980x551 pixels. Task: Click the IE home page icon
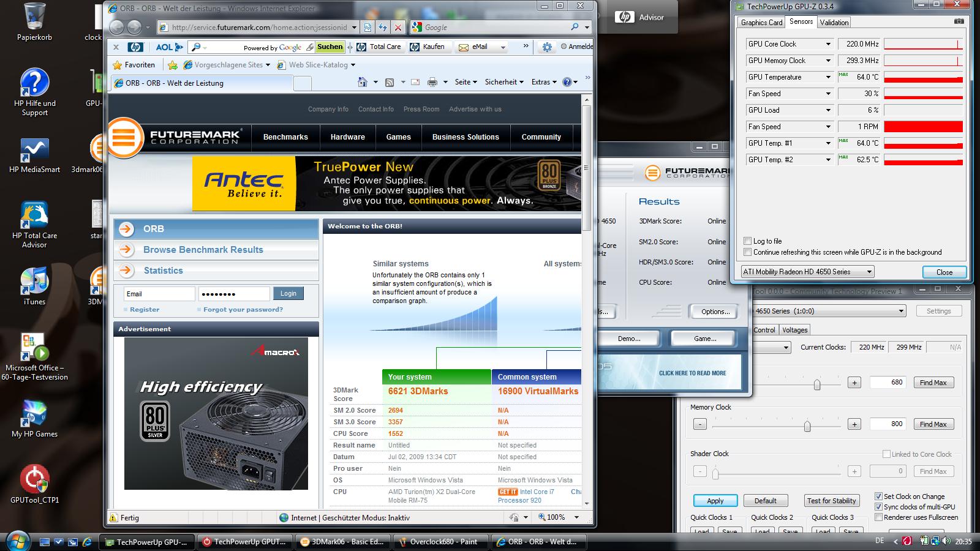[362, 82]
